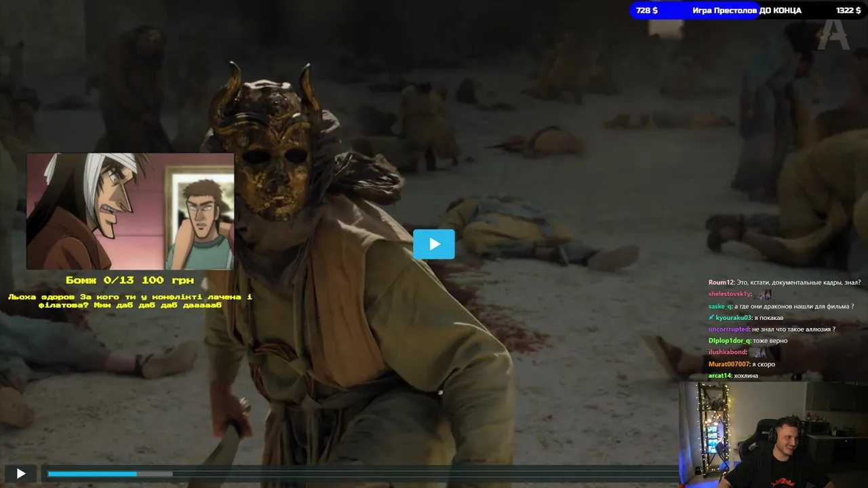Click the emote in shelestovsk1y's message
Viewport: 868px width, 488px height.
click(x=763, y=294)
